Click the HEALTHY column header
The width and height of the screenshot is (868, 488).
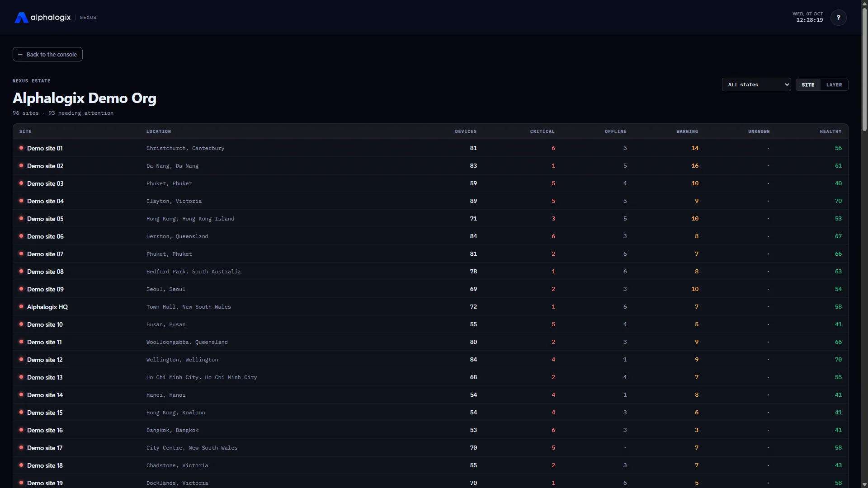830,131
